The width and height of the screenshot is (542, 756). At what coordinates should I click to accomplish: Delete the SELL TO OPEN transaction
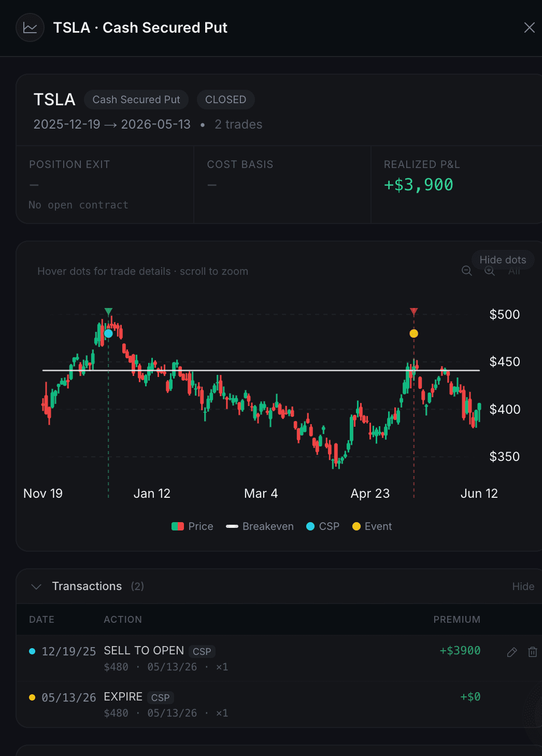point(532,652)
